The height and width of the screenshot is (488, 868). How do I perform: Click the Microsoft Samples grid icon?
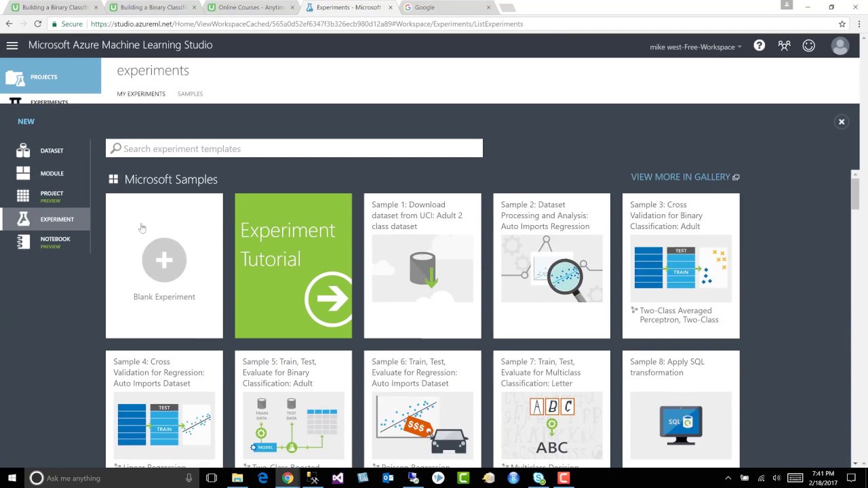click(113, 180)
